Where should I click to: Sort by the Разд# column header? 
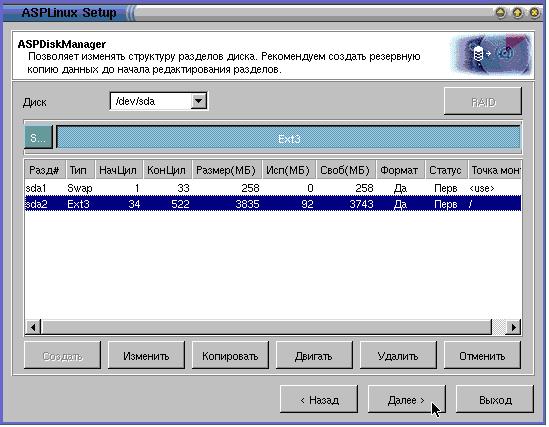(x=44, y=170)
